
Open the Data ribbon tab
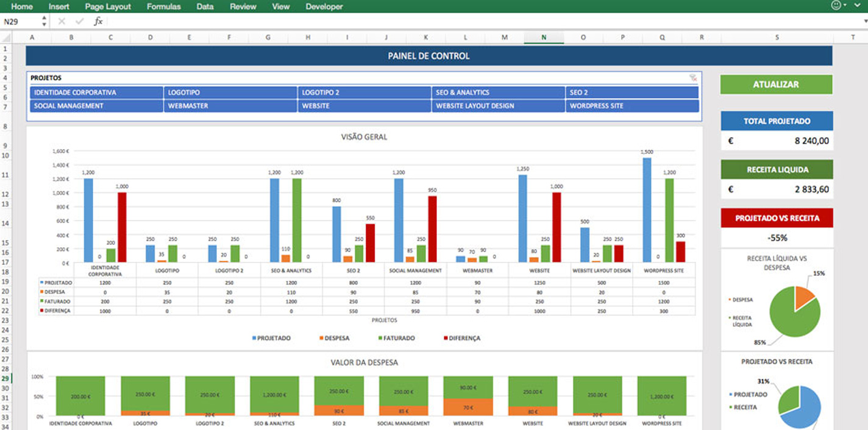[x=205, y=7]
